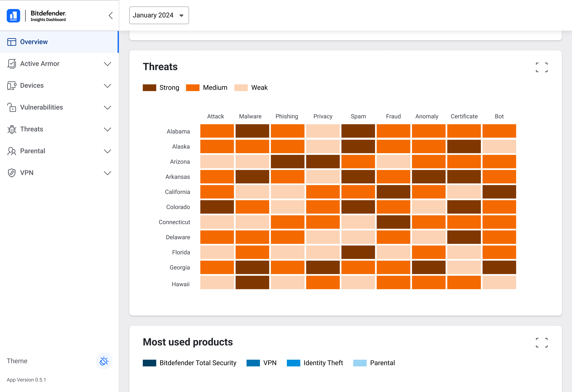Click Arizona Phishing heatmap cell
The image size is (572, 392).
288,162
